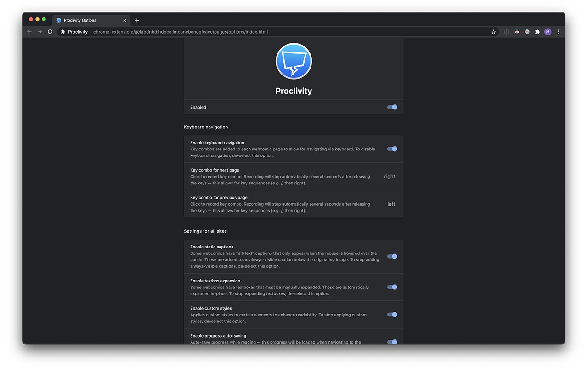
Task: Click the browser back arrow
Action: pos(29,32)
